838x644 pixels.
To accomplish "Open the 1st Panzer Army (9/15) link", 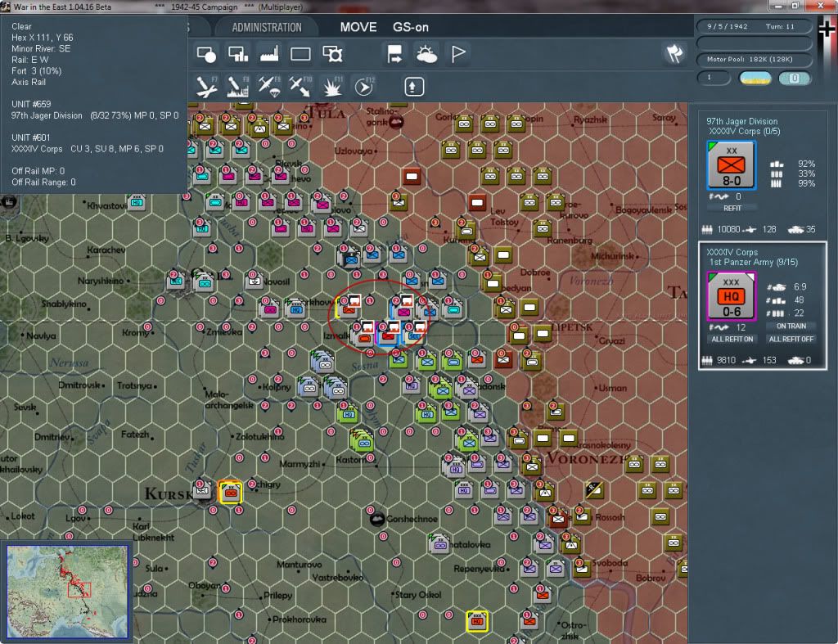I will (x=754, y=263).
